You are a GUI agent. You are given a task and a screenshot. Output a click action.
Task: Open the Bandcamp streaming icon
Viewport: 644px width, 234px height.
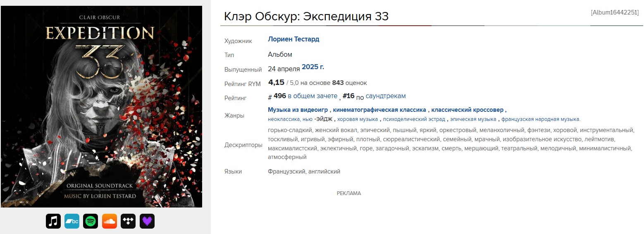coord(72,221)
